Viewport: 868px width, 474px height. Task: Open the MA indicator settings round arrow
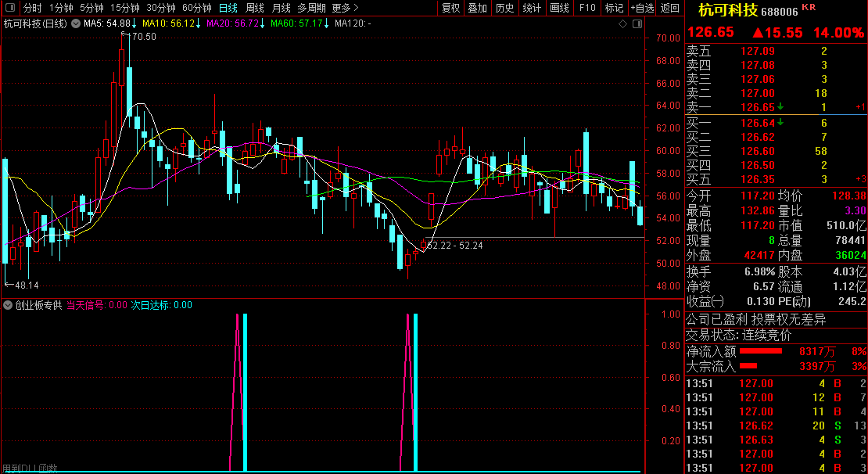76,23
